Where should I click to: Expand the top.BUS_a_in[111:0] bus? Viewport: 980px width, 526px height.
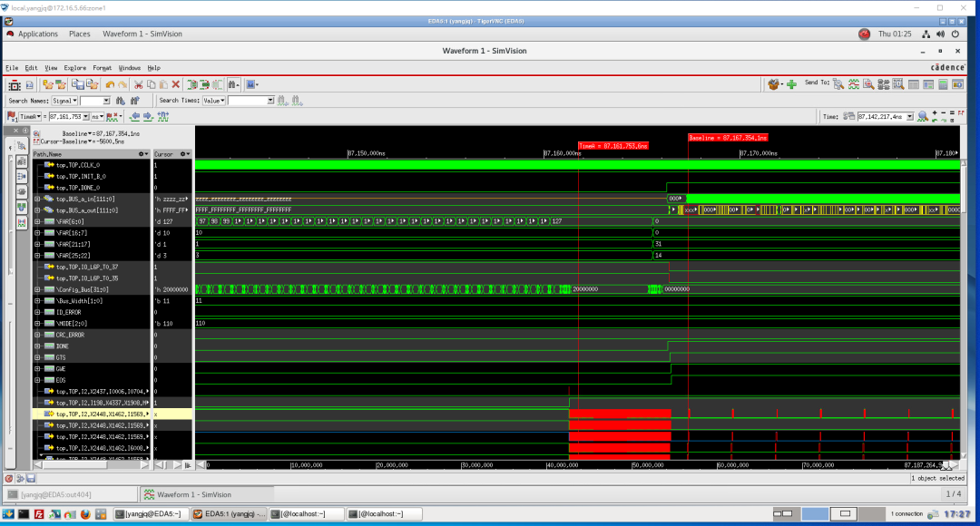[x=37, y=199]
